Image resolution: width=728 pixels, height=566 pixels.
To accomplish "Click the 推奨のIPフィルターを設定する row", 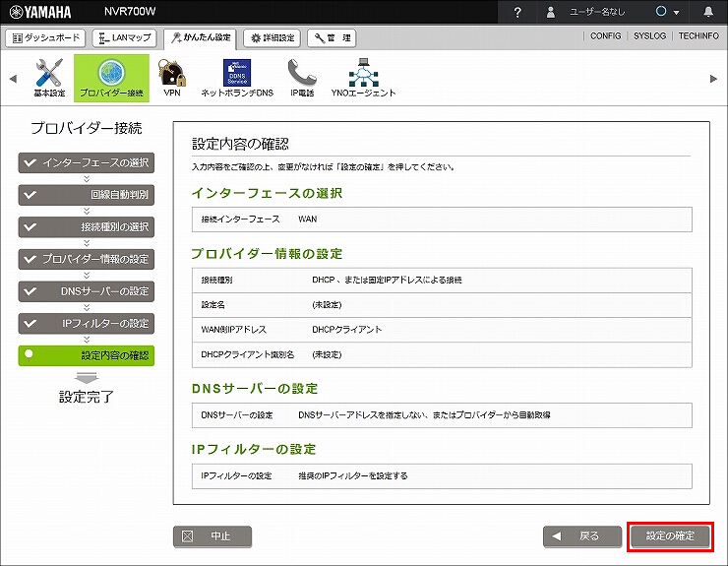I will [442, 476].
